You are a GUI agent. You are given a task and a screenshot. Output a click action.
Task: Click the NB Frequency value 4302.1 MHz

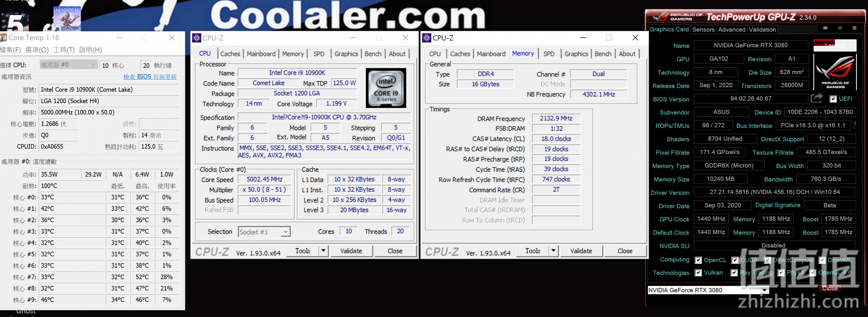point(598,94)
